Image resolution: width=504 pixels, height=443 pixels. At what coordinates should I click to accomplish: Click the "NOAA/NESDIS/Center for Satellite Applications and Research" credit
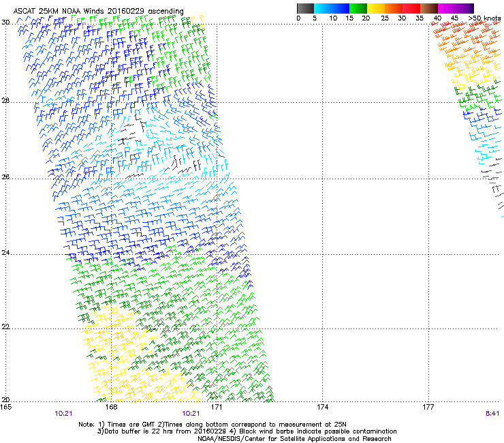click(x=294, y=438)
